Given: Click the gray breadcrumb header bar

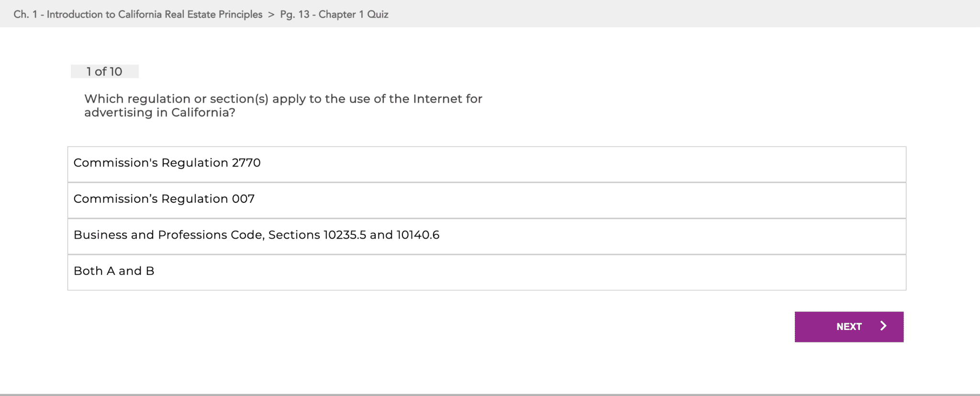Looking at the screenshot, I should coord(670,13).
